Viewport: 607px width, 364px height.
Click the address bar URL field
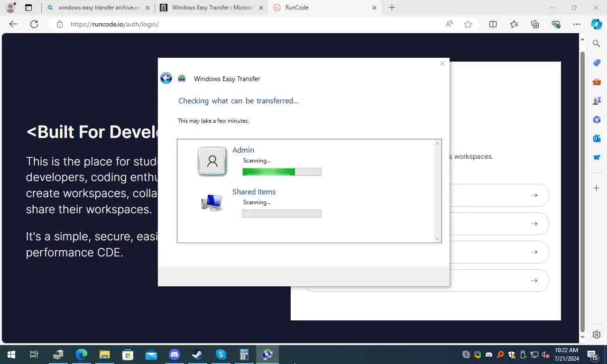click(247, 24)
